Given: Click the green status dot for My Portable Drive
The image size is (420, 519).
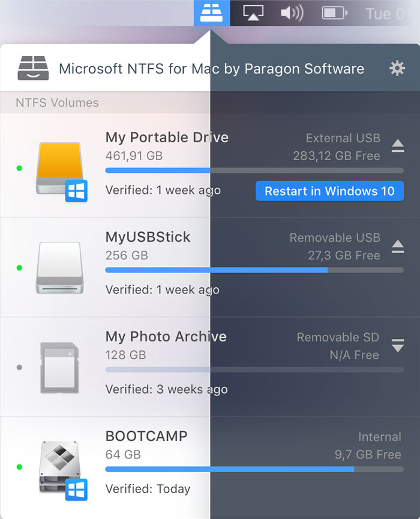Looking at the screenshot, I should click(x=19, y=168).
